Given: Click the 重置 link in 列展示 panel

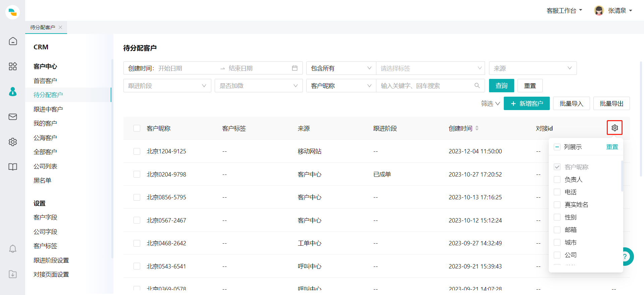Looking at the screenshot, I should point(612,147).
